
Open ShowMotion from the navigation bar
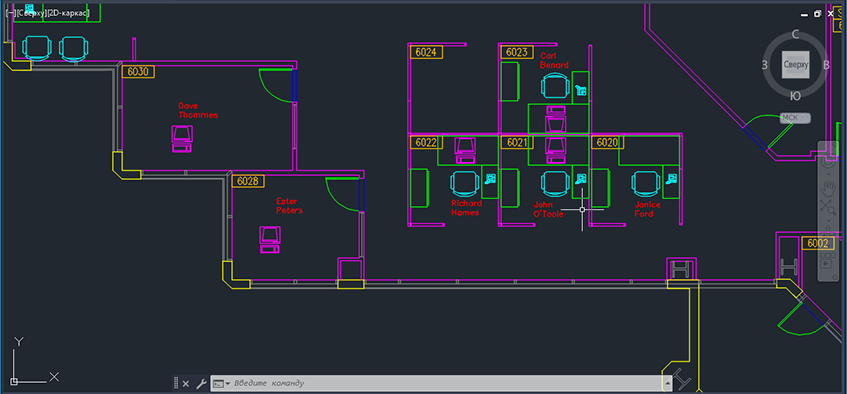pos(826,263)
